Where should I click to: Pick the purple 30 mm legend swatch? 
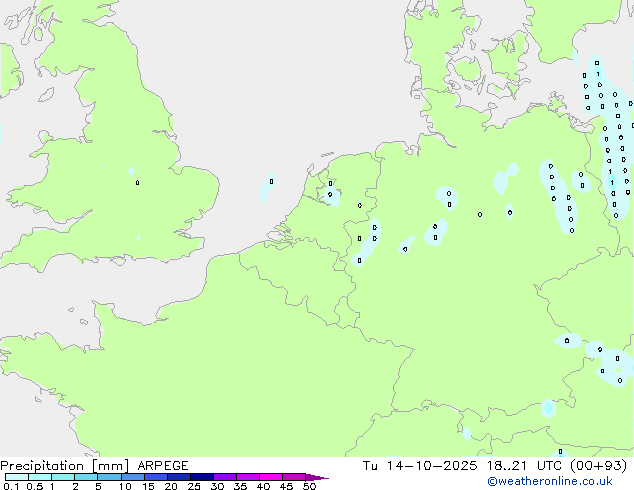[x=225, y=477]
